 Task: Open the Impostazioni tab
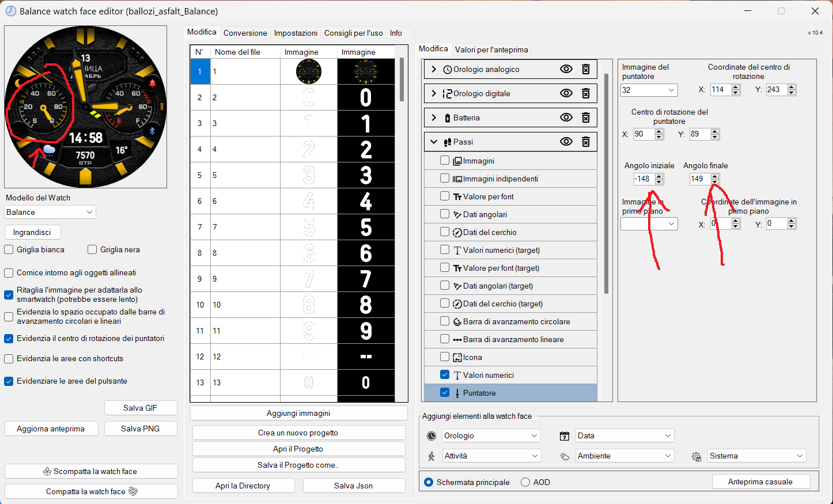(296, 33)
